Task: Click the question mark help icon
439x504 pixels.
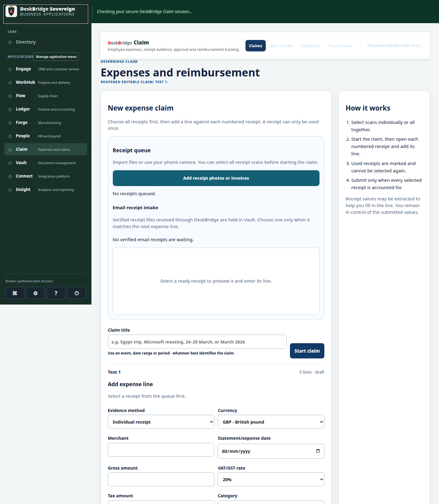Action: pos(56,293)
